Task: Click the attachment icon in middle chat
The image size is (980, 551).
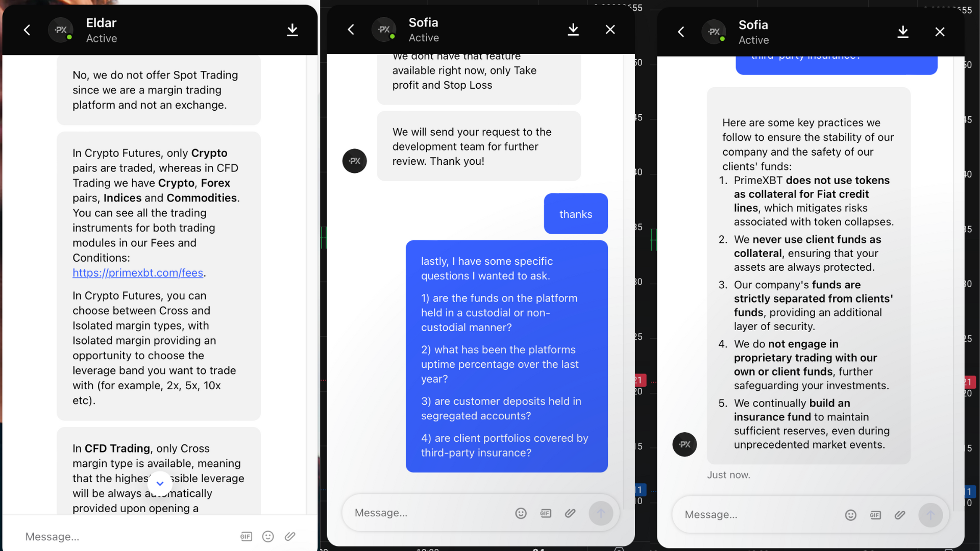Action: coord(570,513)
